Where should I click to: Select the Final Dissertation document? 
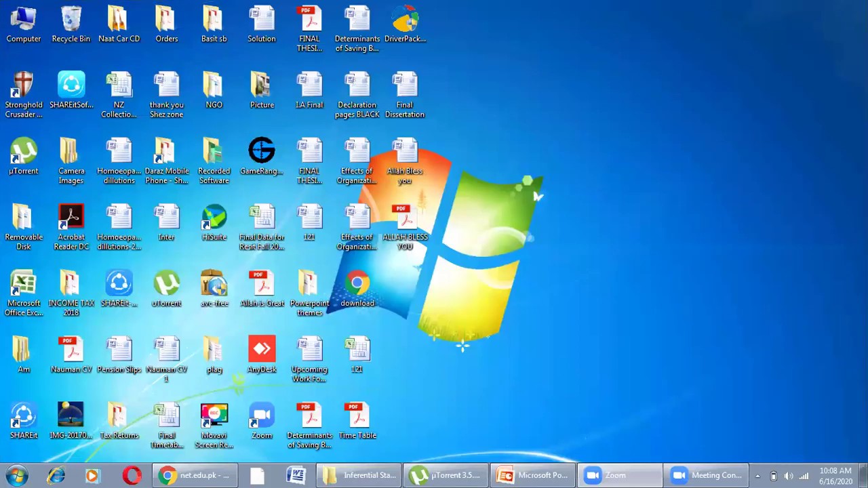click(405, 95)
